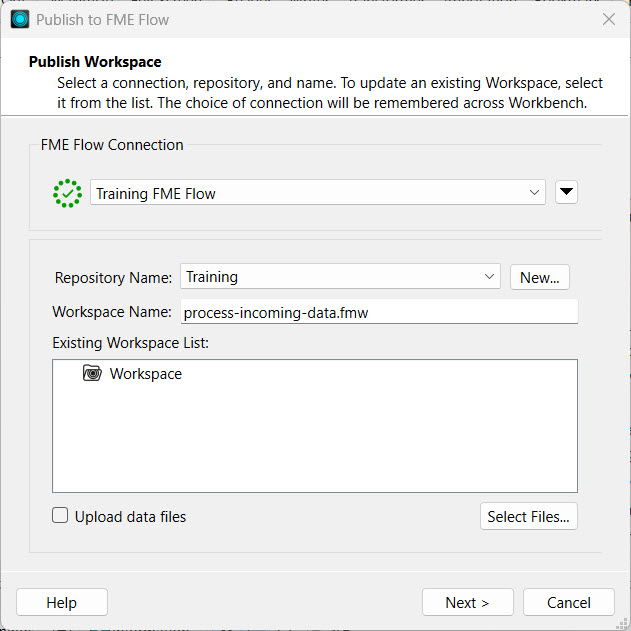Click the FME Workbench icon in title bar

20,19
